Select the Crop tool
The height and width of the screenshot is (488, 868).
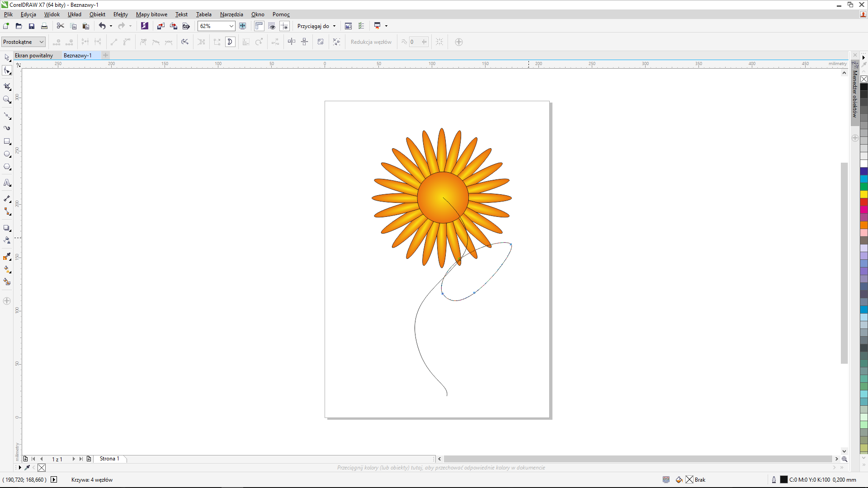click(7, 86)
